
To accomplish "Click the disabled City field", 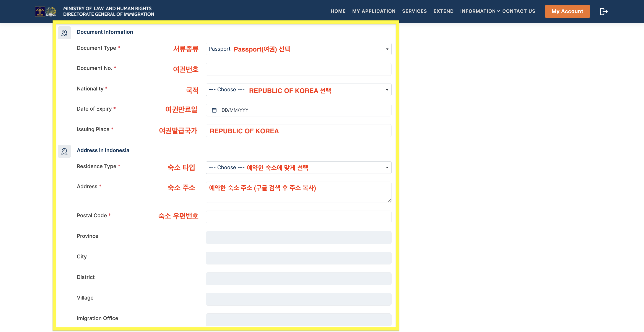I will tap(299, 258).
